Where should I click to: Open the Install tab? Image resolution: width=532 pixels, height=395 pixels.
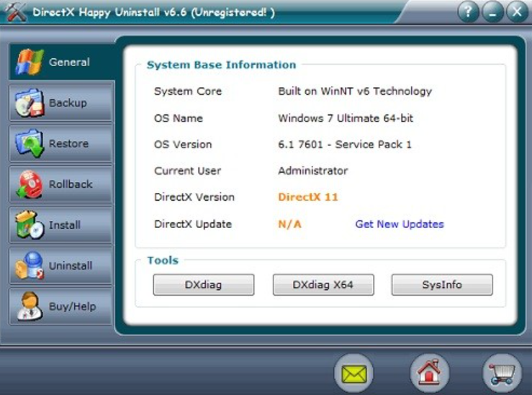pos(61,225)
